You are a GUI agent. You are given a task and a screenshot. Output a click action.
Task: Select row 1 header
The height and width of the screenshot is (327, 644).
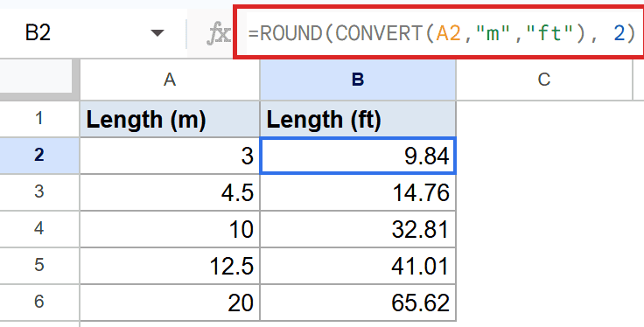click(39, 119)
